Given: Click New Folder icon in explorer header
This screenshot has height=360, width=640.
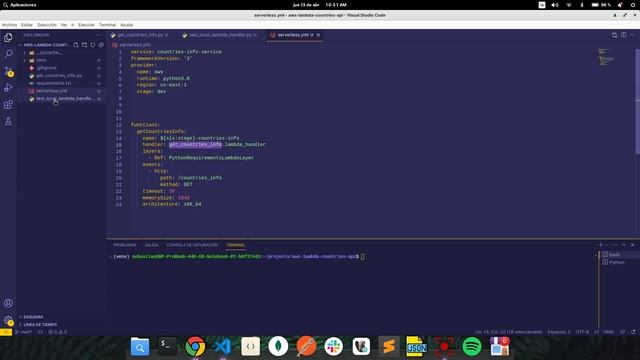Looking at the screenshot, I should 84,45.
